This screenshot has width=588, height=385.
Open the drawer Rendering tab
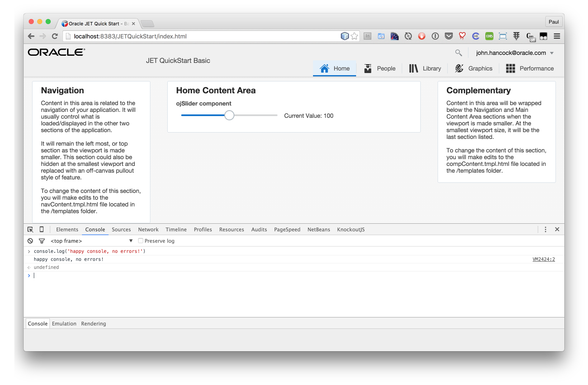pos(93,324)
